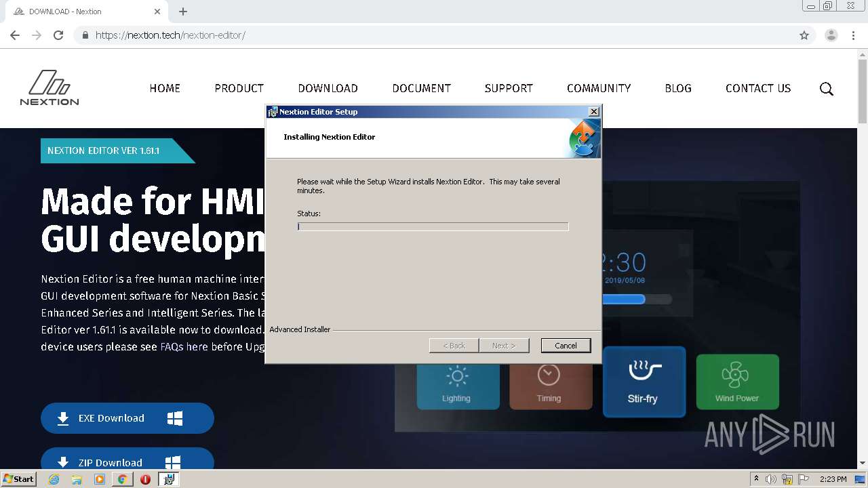
Task: Click volume speaker icon in system tray
Action: (771, 479)
